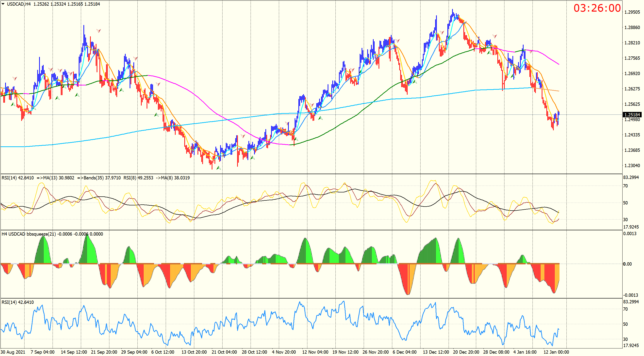
Task: Click the RSI(8) 49.2553 label text
Action: tap(138, 178)
